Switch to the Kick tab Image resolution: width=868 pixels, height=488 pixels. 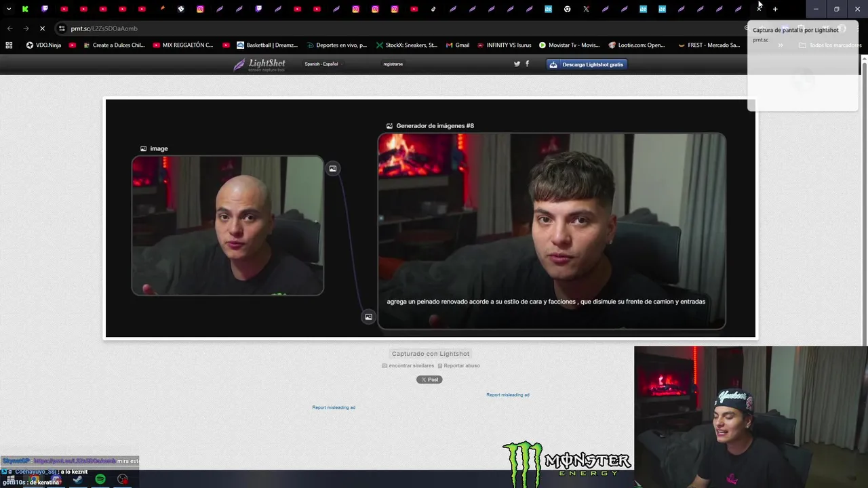(x=25, y=9)
